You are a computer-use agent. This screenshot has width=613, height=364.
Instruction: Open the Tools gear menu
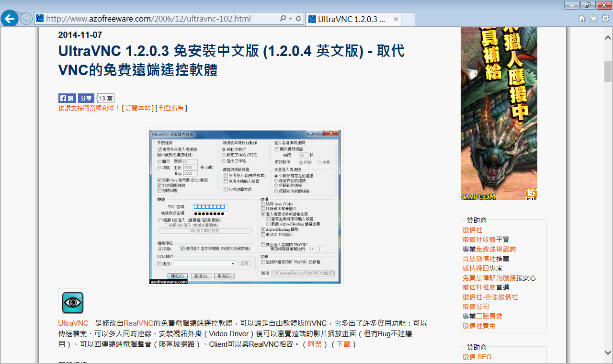pos(605,19)
